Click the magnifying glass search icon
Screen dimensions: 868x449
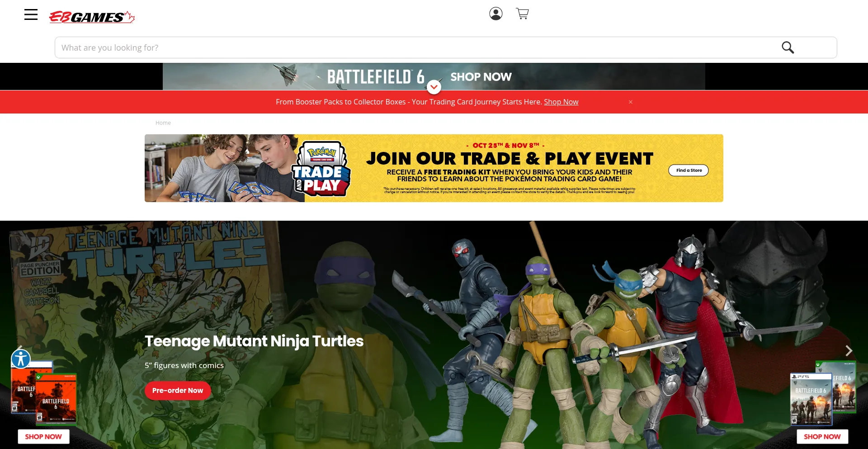(788, 47)
